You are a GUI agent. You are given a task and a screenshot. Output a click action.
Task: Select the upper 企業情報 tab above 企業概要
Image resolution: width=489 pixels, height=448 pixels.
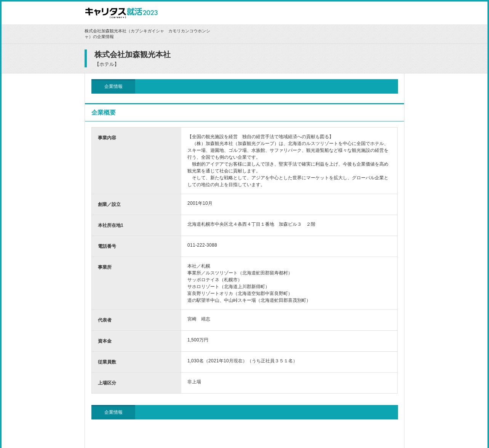(113, 86)
